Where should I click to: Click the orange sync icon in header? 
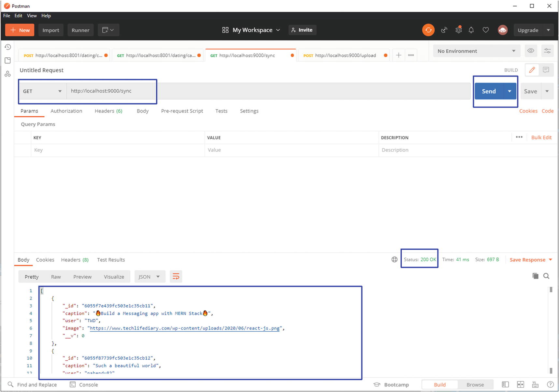point(428,30)
